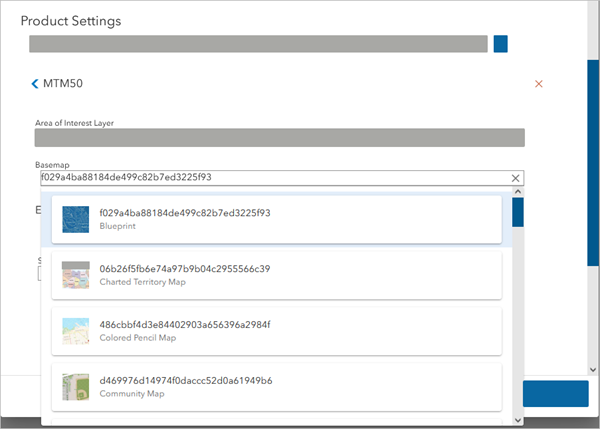This screenshot has height=429, width=600.
Task: Click the basemap list scroll down arrow
Action: 518,419
